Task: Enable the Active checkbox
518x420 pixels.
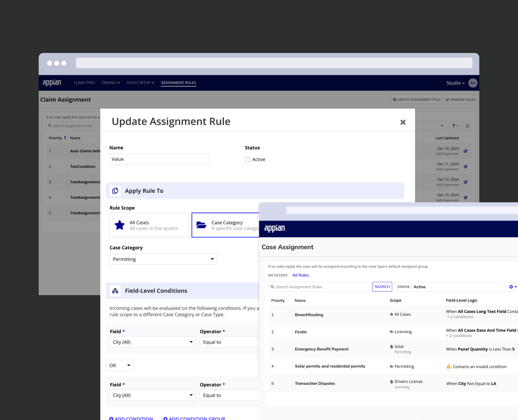Action: point(247,159)
